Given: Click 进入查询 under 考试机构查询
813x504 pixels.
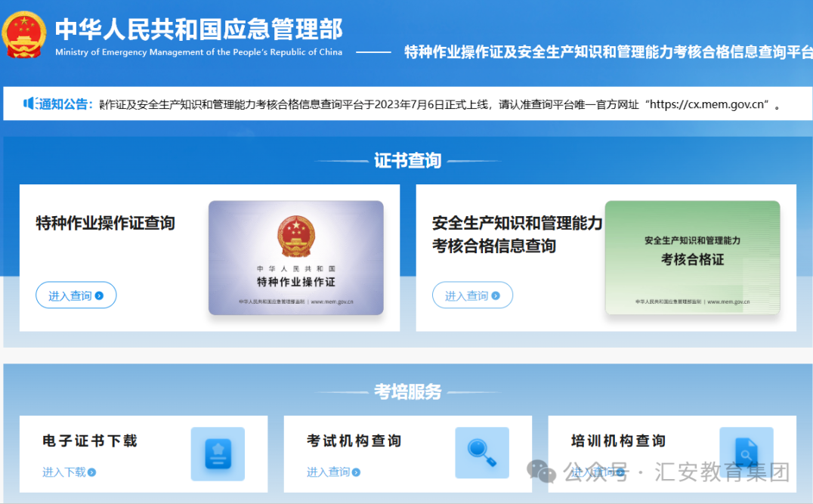Looking at the screenshot, I should (x=329, y=472).
